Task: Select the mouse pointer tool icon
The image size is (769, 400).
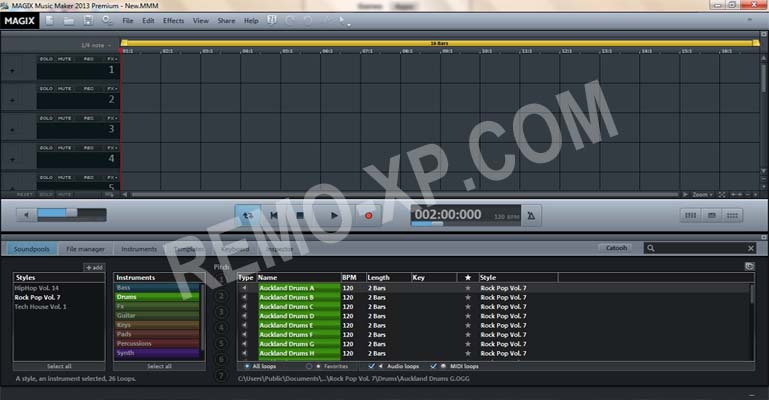Action: click(x=342, y=20)
